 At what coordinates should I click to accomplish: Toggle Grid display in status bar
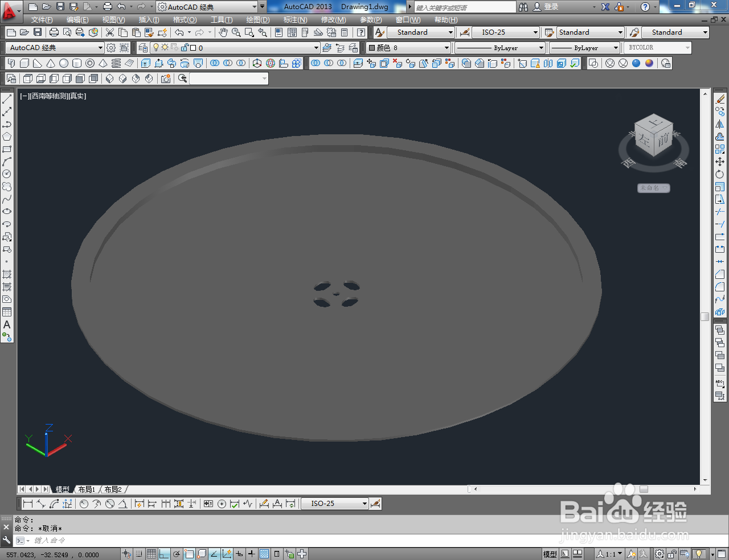151,554
